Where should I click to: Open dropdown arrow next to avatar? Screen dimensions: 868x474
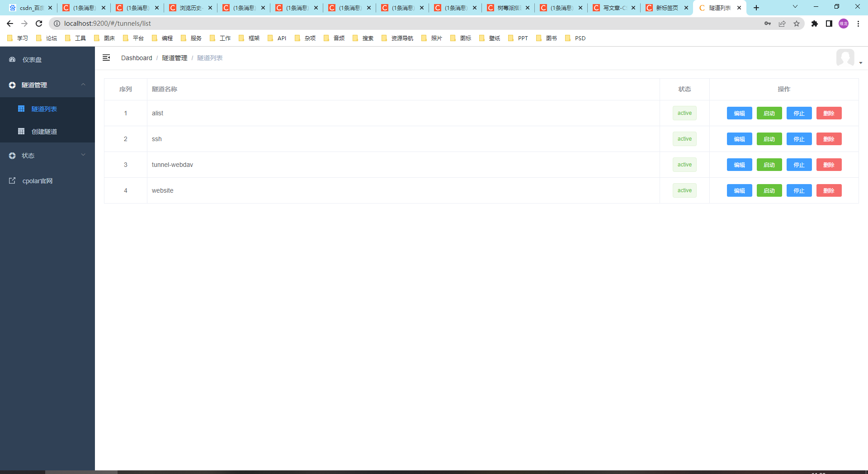[861, 63]
